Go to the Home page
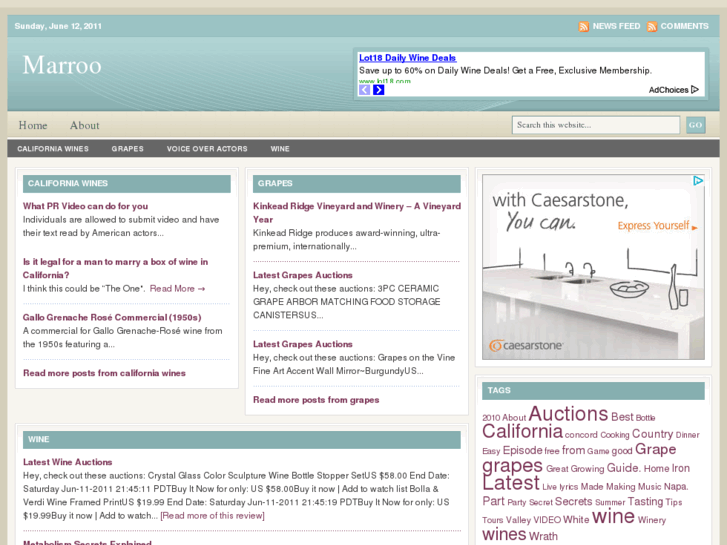The width and height of the screenshot is (727, 545). [x=33, y=125]
